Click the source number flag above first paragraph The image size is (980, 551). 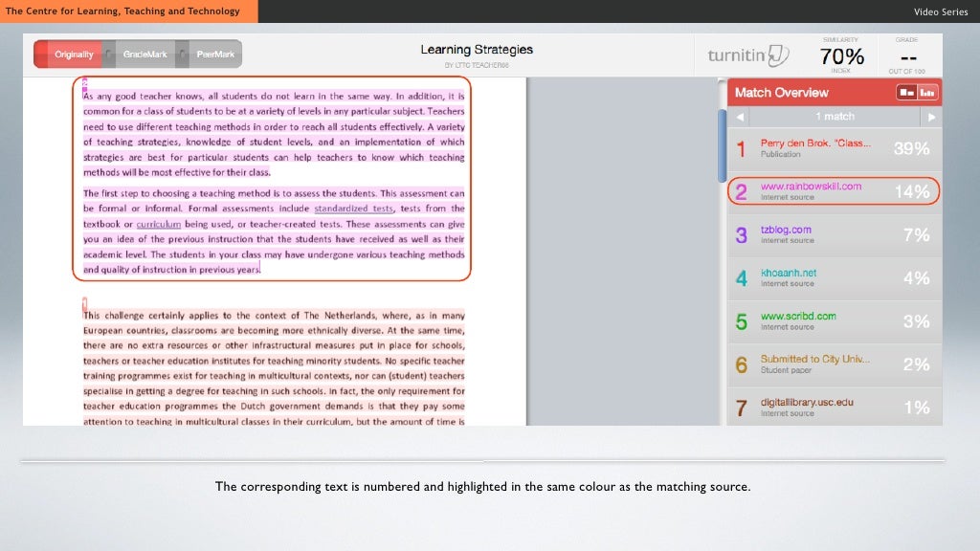coord(84,83)
